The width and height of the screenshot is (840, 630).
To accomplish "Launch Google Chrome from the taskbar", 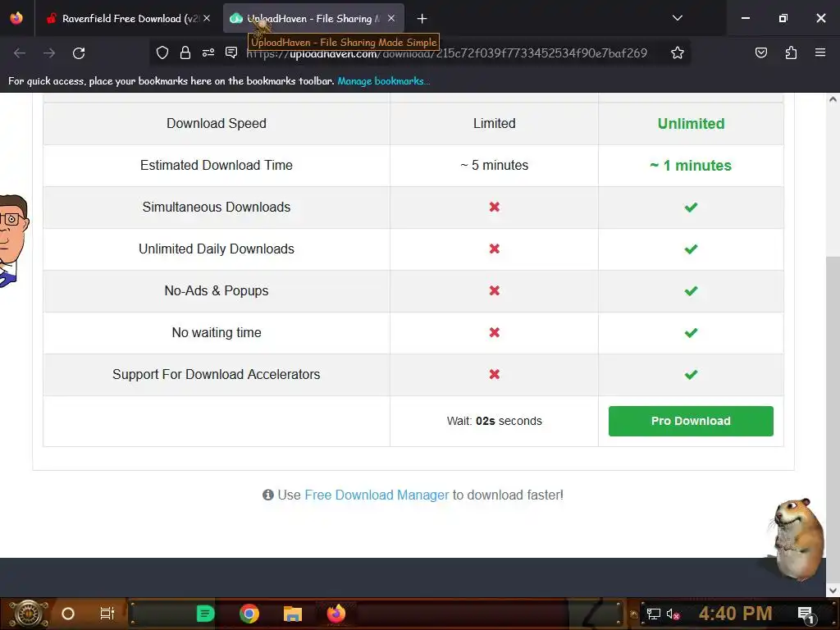I will [249, 614].
